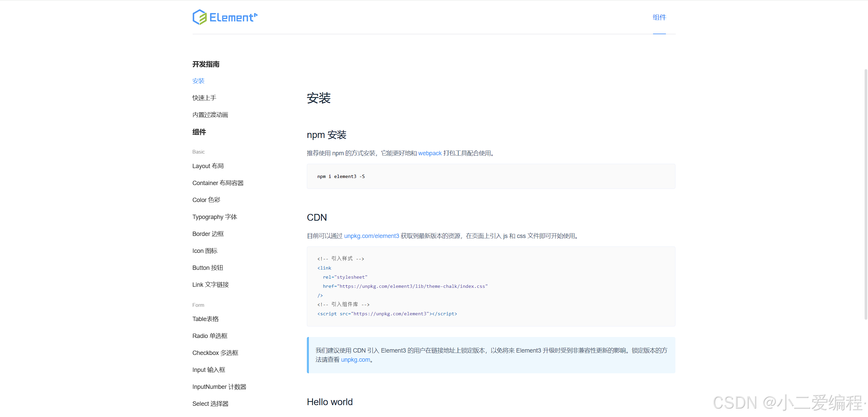Go to Radio 单选框 docs

[x=210, y=336]
